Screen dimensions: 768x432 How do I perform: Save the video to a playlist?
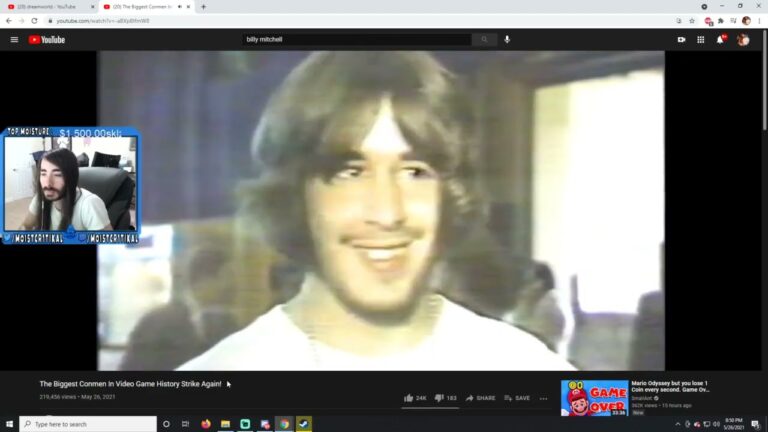(517, 398)
